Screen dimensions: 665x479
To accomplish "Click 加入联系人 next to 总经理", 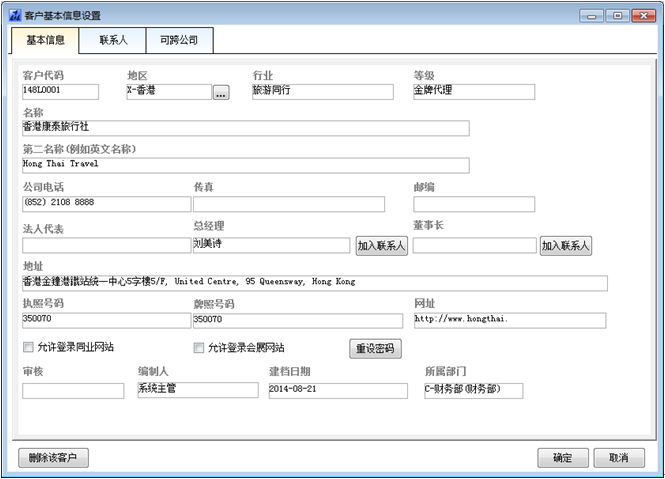I will click(x=381, y=246).
